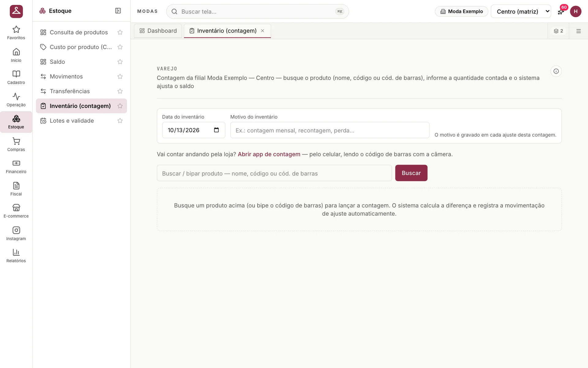588x368 pixels.
Task: Open the Saldo menu item
Action: coord(57,62)
